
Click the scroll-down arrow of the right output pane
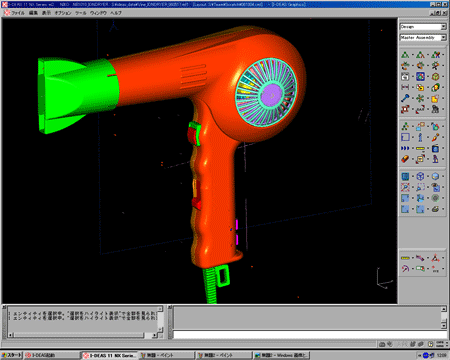(444, 325)
